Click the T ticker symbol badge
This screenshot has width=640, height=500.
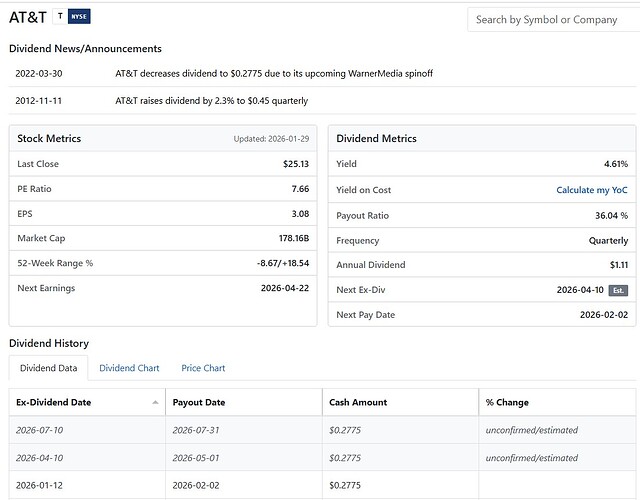tap(61, 17)
